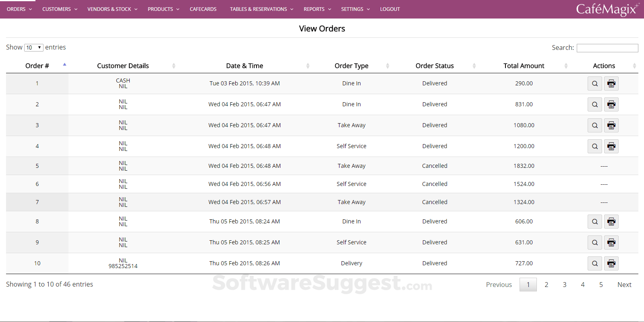View details of order 3
This screenshot has height=322, width=644.
pyautogui.click(x=594, y=126)
